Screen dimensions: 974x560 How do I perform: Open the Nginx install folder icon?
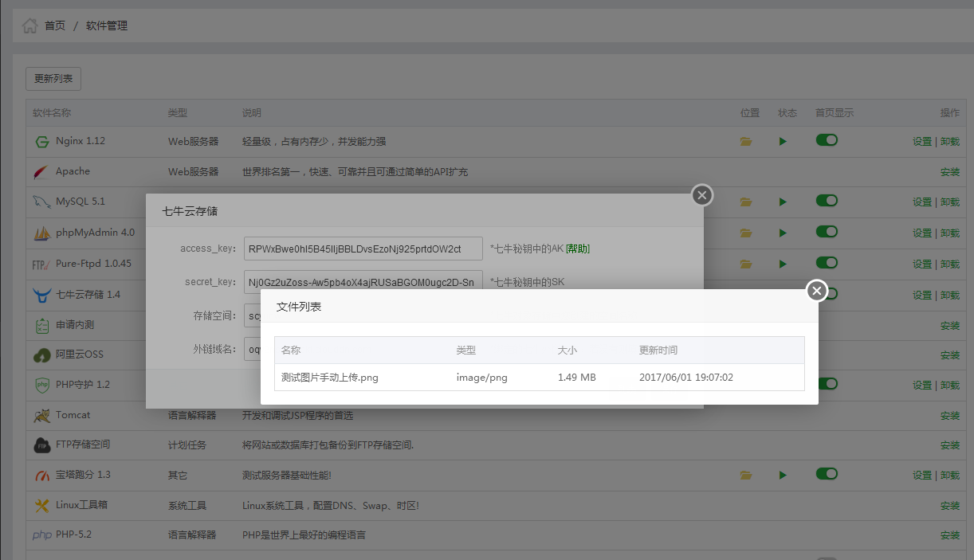746,141
